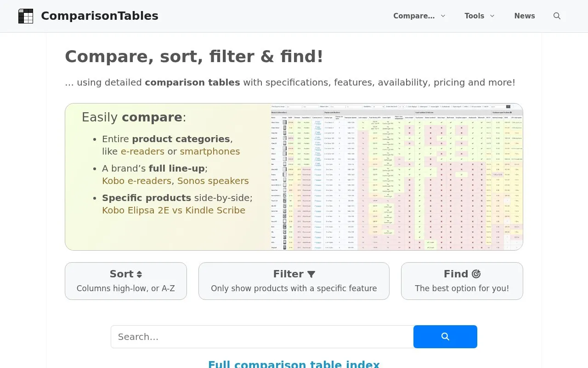
Task: Expand the Tools dropdown menu
Action: pyautogui.click(x=480, y=16)
